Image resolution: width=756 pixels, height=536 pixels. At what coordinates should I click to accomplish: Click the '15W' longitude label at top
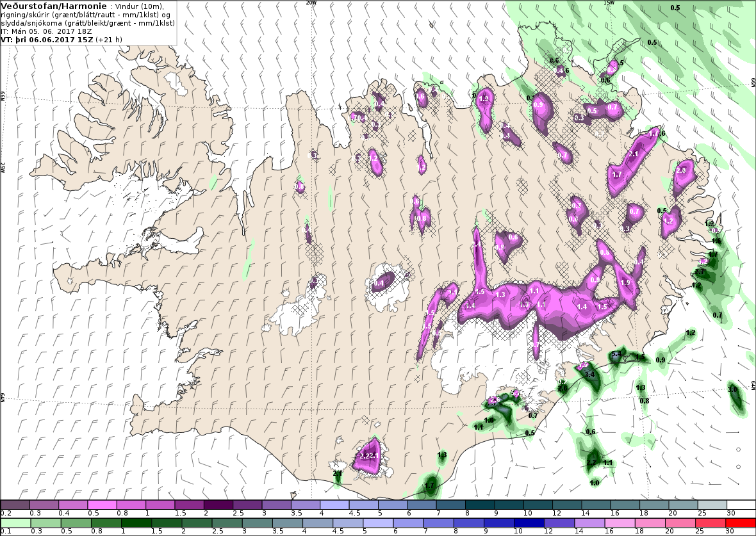click(609, 3)
